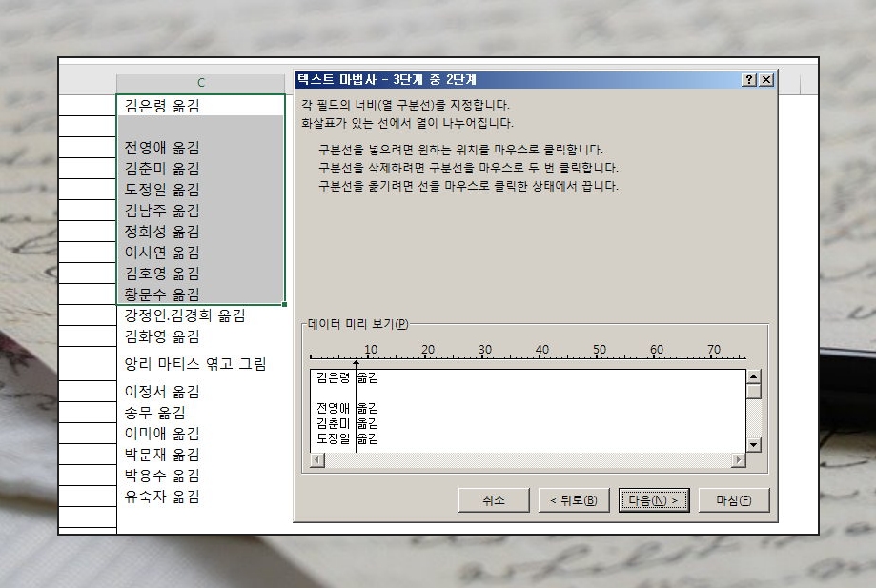Close the Text Wizard dialog
This screenshot has width=876, height=588.
[766, 80]
